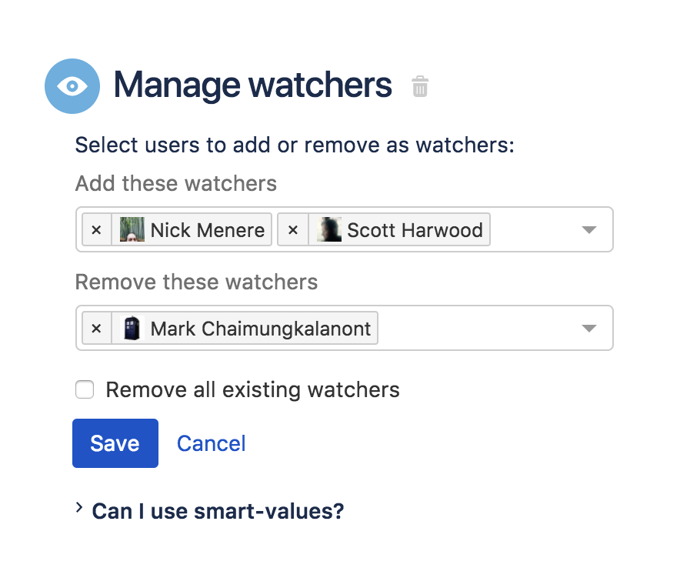Focus the Remove these watchers input field
Image resolution: width=700 pixels, height=588 pixels.
[477, 329]
